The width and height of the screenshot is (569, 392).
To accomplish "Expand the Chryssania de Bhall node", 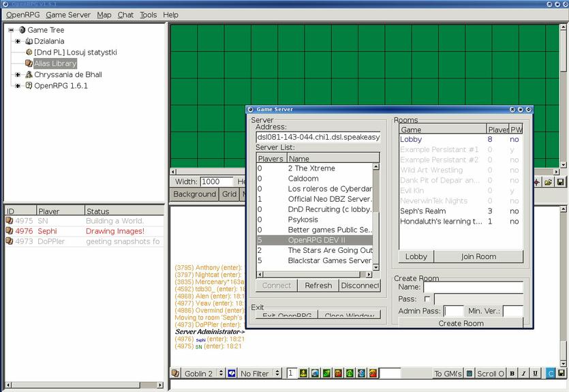I will tap(18, 75).
